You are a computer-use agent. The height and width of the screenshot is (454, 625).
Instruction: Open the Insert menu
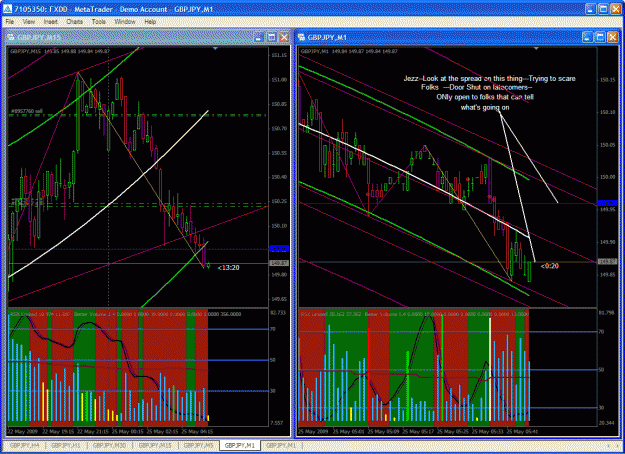click(x=51, y=22)
